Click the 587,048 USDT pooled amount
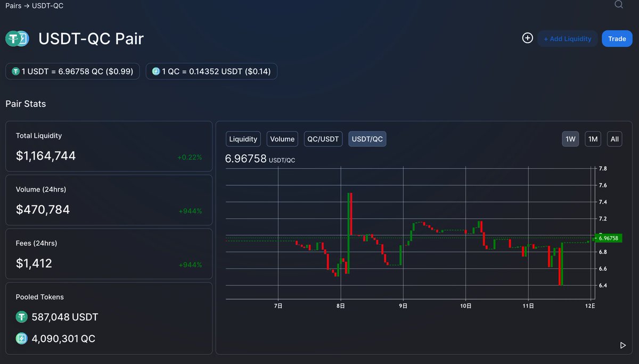 coord(65,317)
